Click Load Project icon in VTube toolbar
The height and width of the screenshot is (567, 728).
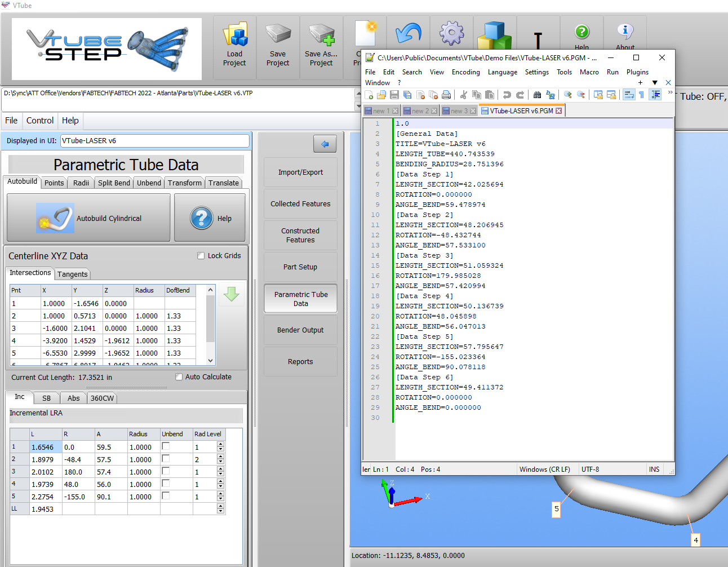[234, 35]
